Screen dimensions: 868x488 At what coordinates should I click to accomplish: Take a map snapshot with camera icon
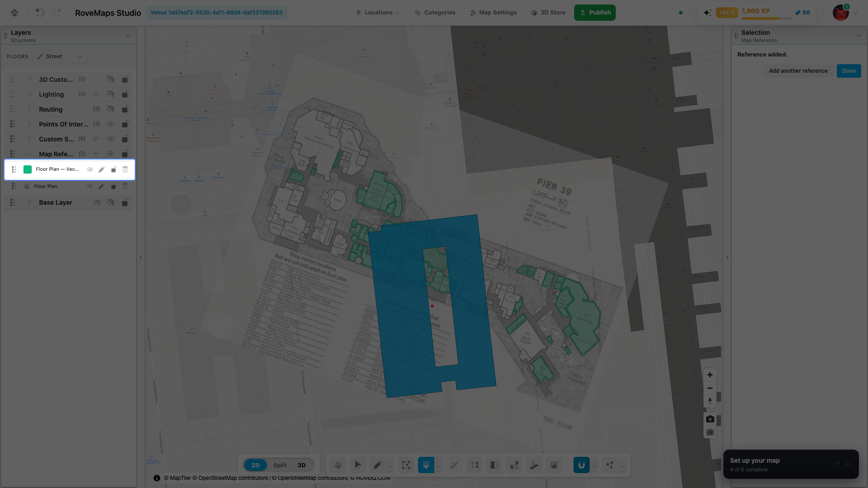pyautogui.click(x=710, y=419)
